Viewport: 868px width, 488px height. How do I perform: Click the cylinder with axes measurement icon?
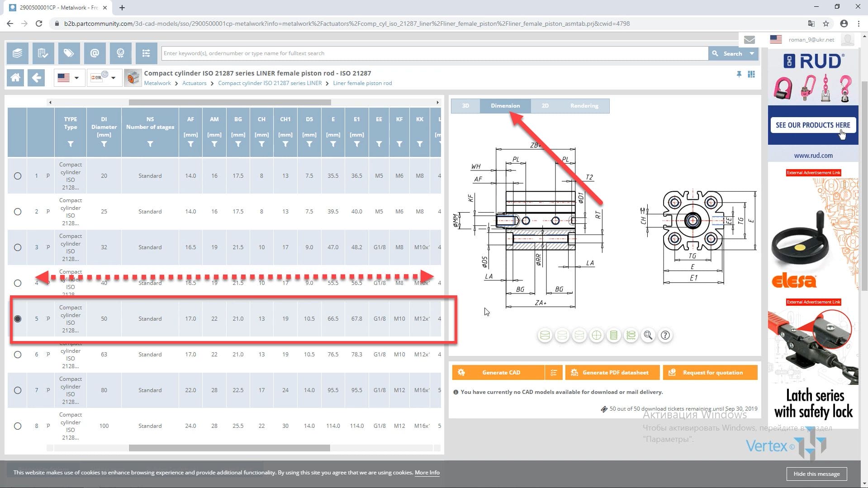pos(631,335)
